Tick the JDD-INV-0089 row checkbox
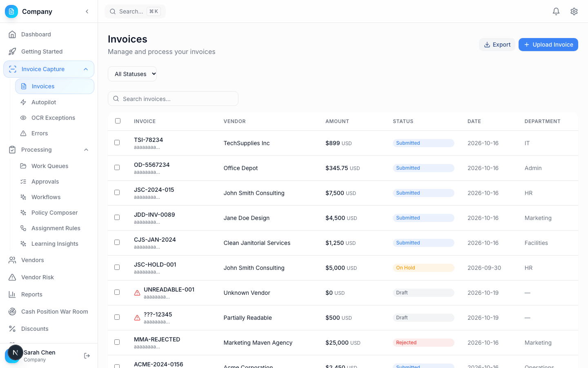588x368 pixels. coord(117,218)
